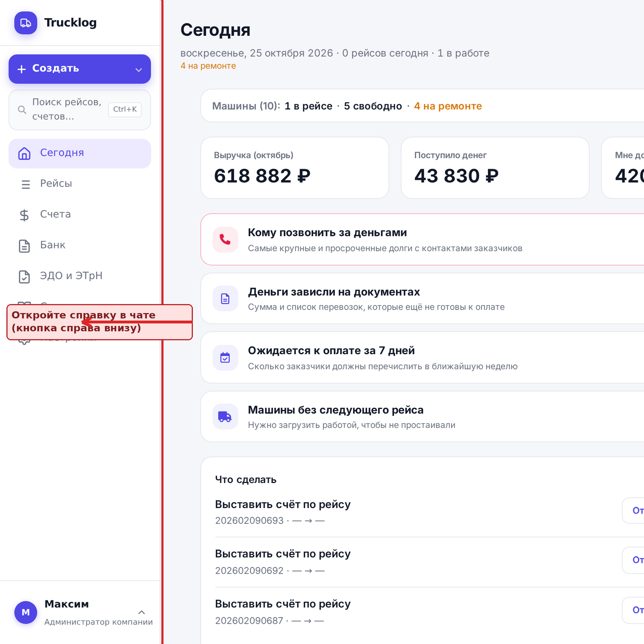Open the Счета section
The image size is (644, 644).
point(80,215)
